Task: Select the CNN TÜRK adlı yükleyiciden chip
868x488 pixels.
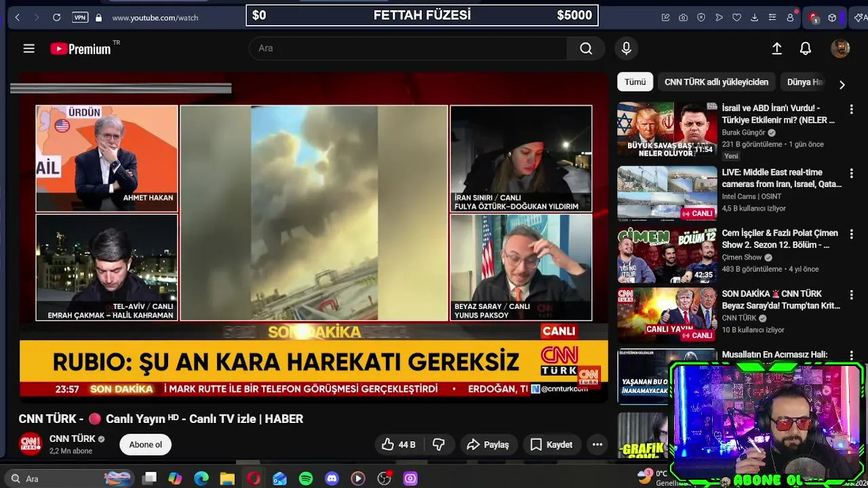Action: (x=716, y=82)
